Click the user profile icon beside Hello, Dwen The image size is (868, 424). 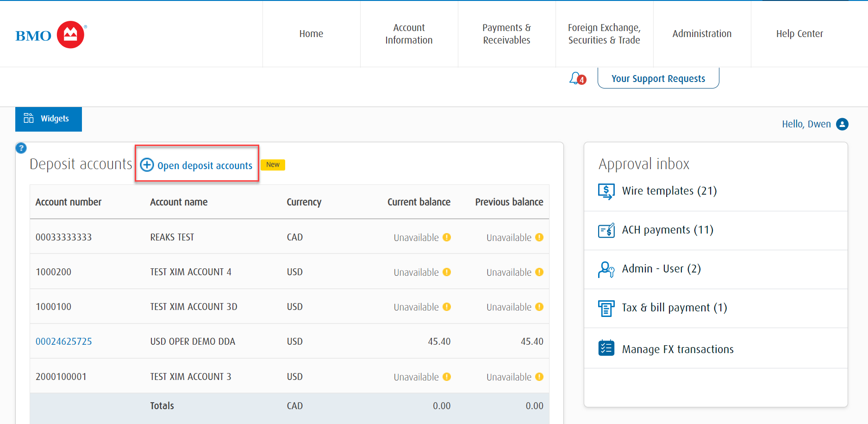coord(843,124)
